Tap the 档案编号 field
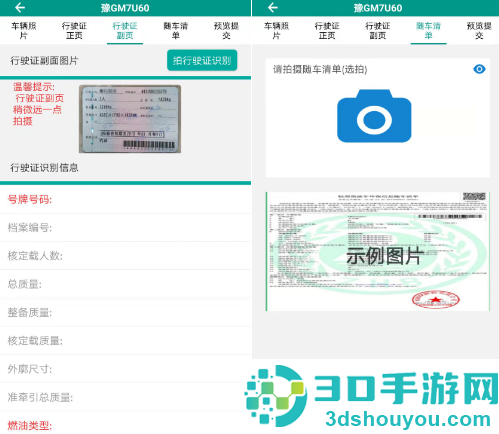The height and width of the screenshot is (434, 499). coord(125,228)
